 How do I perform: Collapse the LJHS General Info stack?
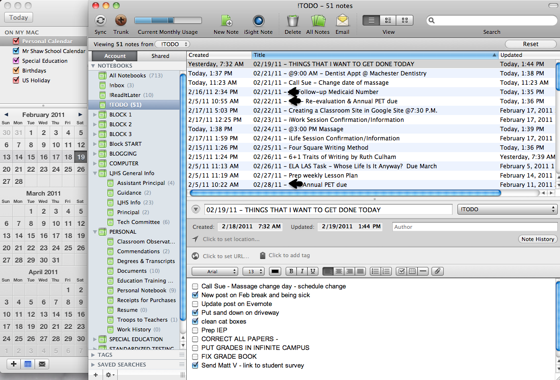[x=95, y=173]
